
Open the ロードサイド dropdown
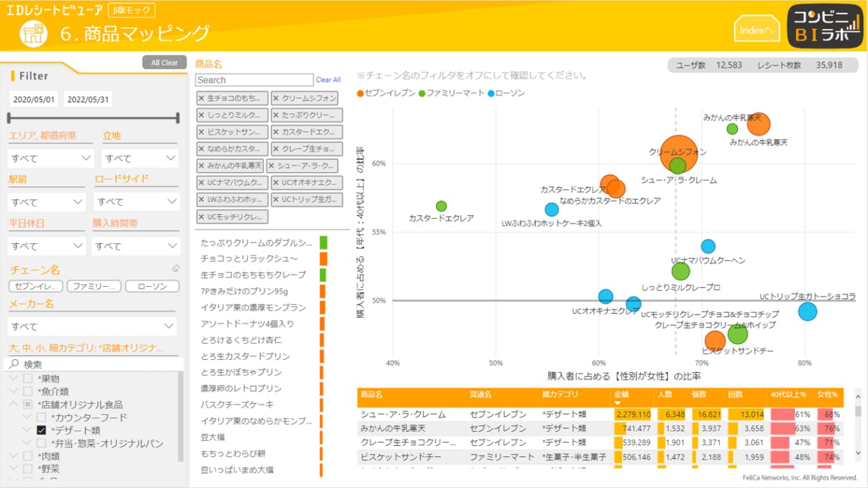click(x=136, y=202)
